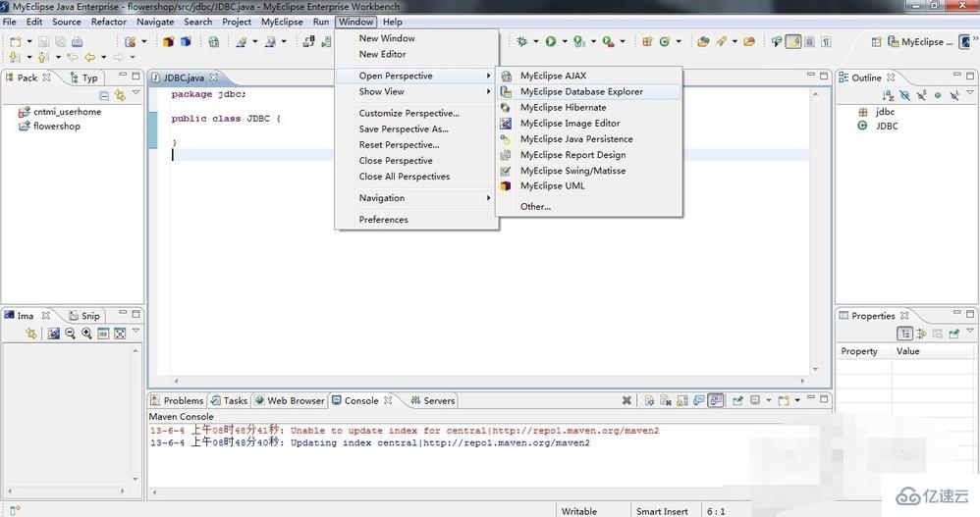Click the Zoom In icon in Image panel
The width and height of the screenshot is (980, 517).
click(x=86, y=334)
